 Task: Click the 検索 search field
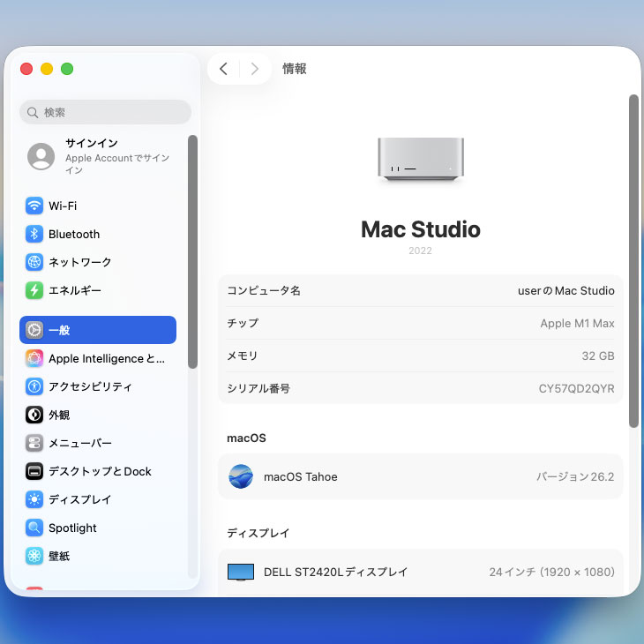[x=105, y=112]
